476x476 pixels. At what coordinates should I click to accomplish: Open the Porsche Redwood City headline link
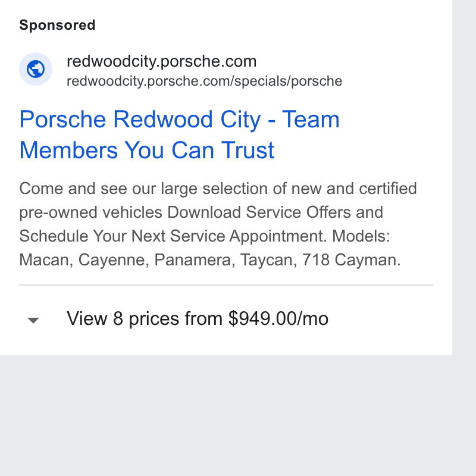click(x=180, y=134)
